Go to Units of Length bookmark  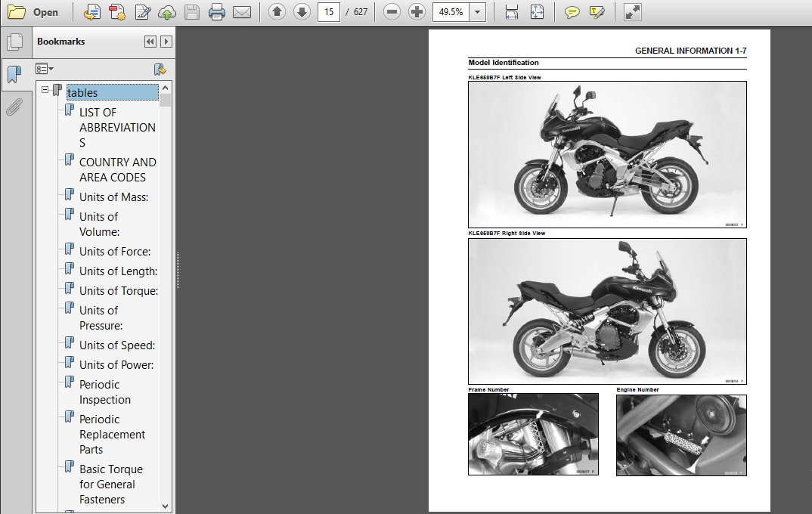pyautogui.click(x=118, y=271)
